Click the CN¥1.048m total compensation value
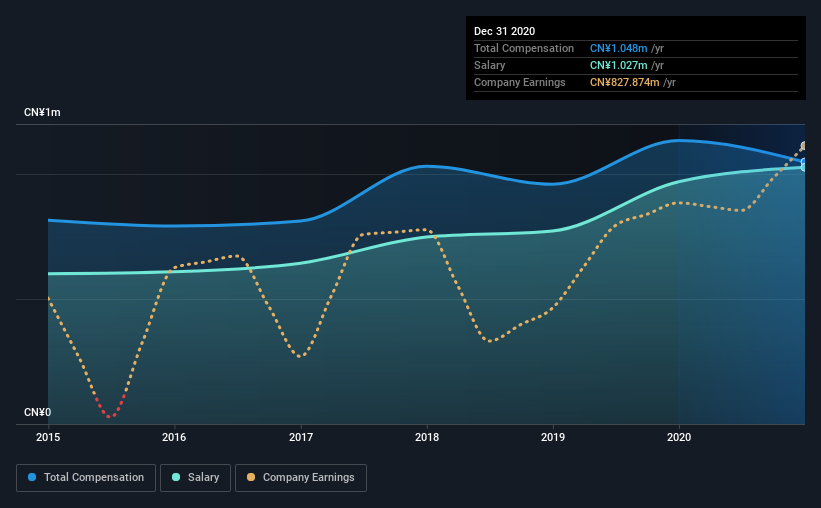The height and width of the screenshot is (508, 821). 618,48
